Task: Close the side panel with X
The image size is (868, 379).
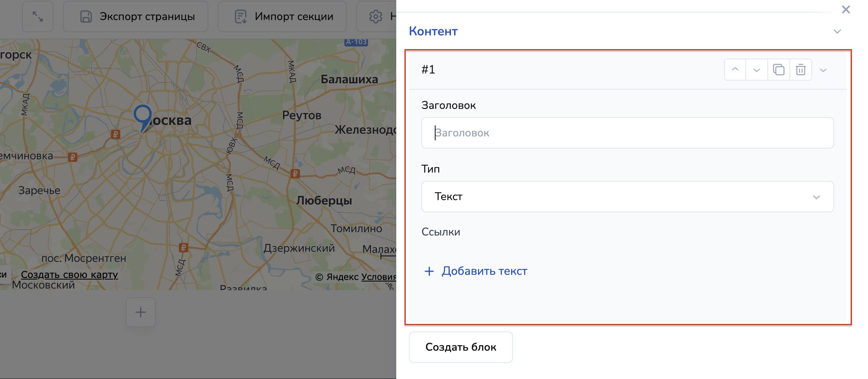Action: [846, 9]
